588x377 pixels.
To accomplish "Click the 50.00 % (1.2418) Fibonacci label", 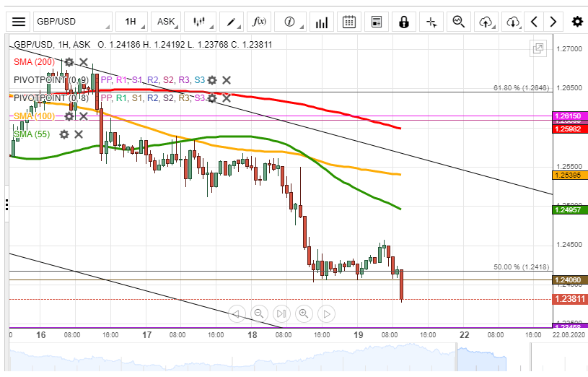I will [521, 267].
